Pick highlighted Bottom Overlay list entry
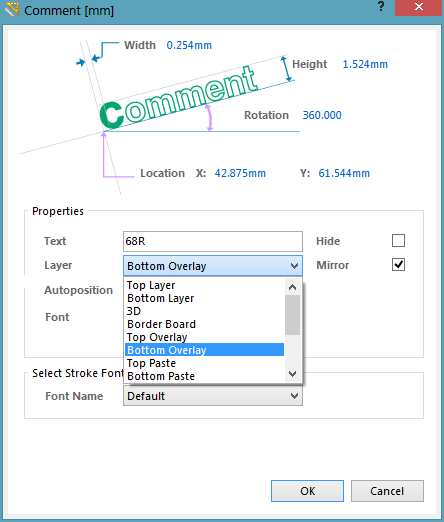This screenshot has width=444, height=522. pos(204,350)
